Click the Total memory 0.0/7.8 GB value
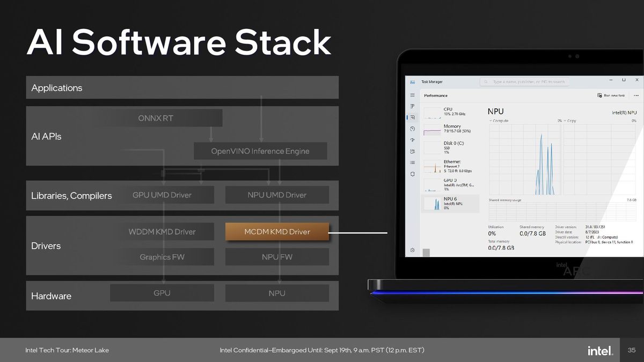Screen dimensions: 644x362 point(501,248)
